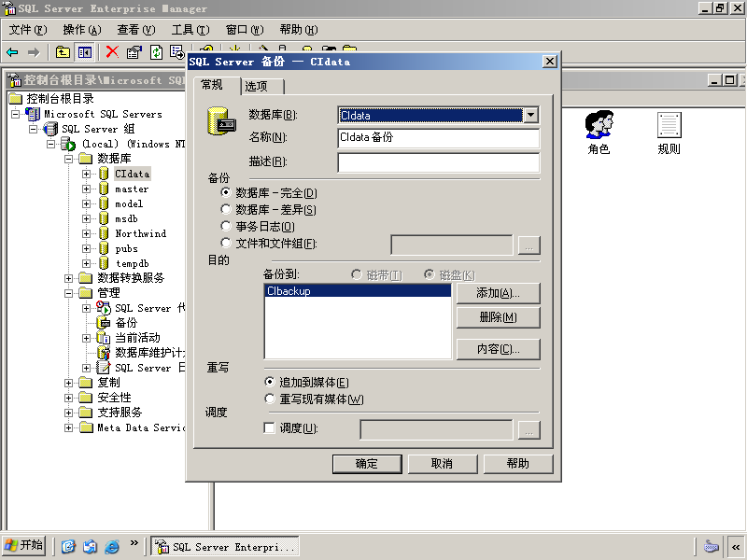
Task: Confirm backup with 确定 button
Action: (x=367, y=464)
